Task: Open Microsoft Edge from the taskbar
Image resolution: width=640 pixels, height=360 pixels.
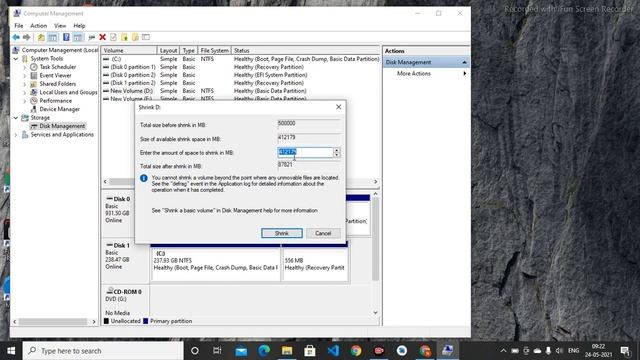Action: (264, 351)
